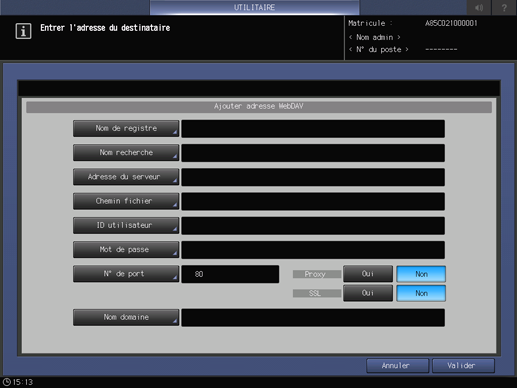Click the Nom domaine text field
517x388 pixels.
313,318
